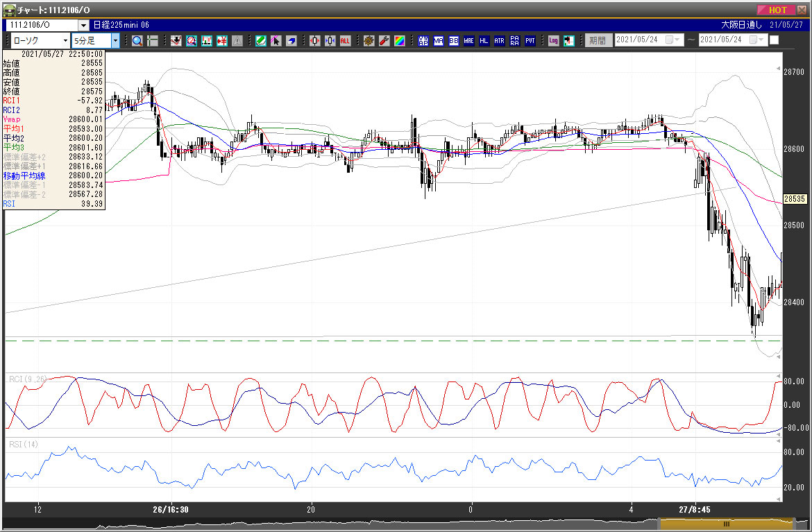812x532 pixels.
Task: Toggle the Log scale button
Action: pyautogui.click(x=553, y=40)
